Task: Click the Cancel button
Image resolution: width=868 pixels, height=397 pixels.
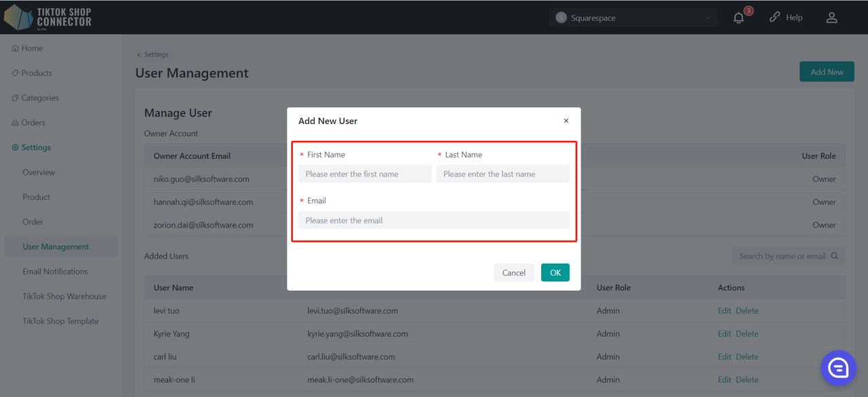Action: 514,272
